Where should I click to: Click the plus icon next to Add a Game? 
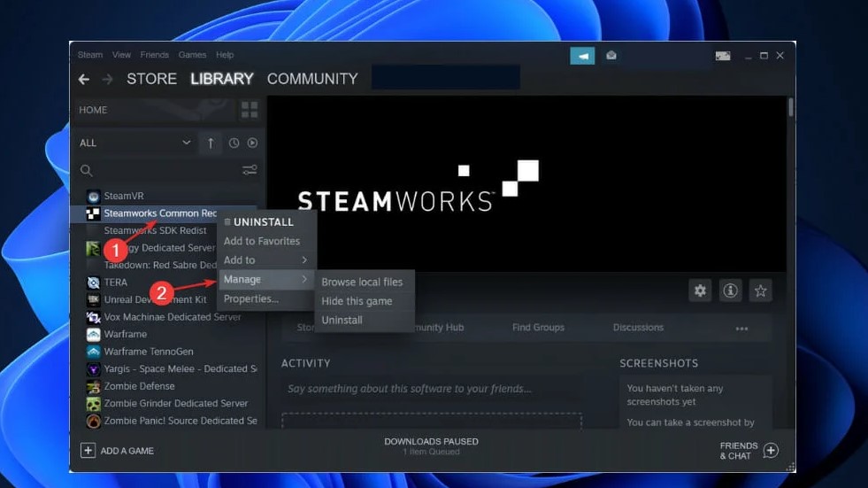88,450
